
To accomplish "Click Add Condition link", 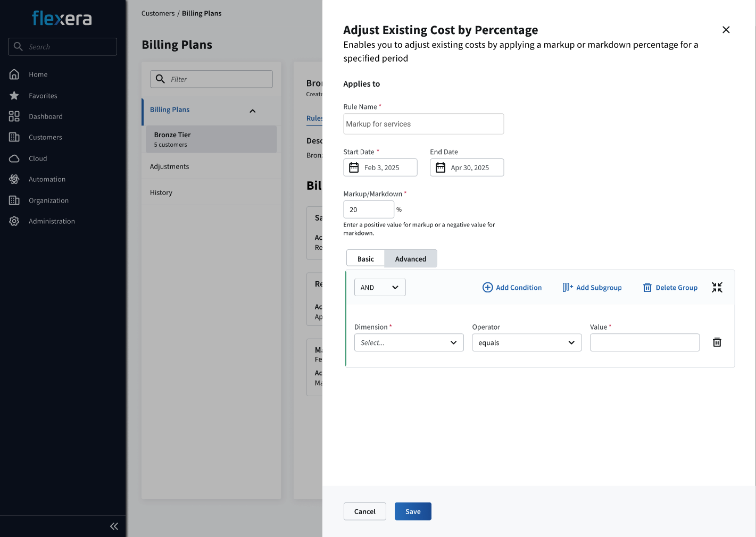I will [512, 288].
